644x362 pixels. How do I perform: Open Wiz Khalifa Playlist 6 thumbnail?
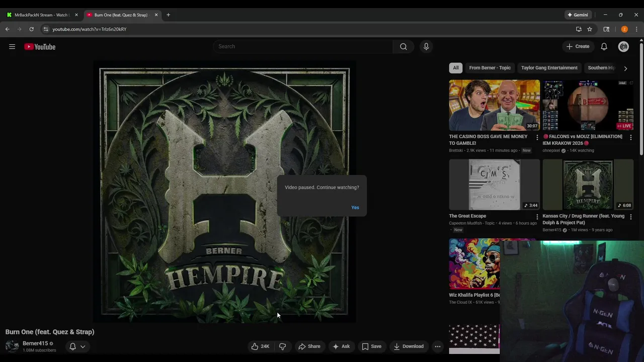pyautogui.click(x=474, y=264)
